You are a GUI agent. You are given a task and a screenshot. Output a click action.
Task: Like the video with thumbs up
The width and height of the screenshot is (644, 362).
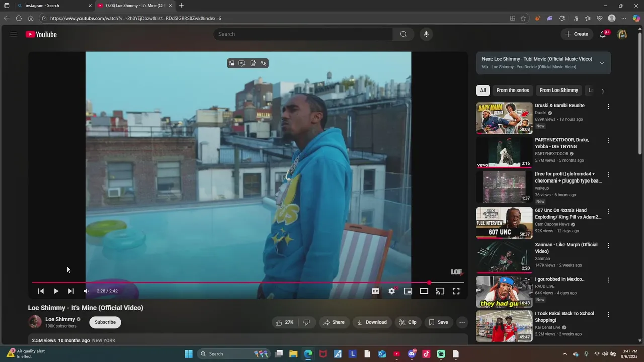284,322
